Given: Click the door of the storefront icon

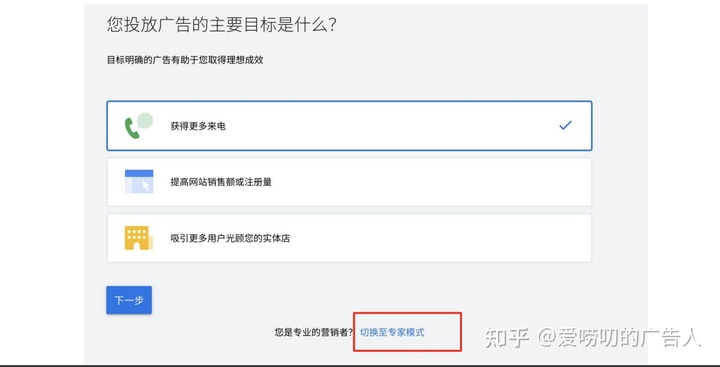Looking at the screenshot, I should click(136, 246).
